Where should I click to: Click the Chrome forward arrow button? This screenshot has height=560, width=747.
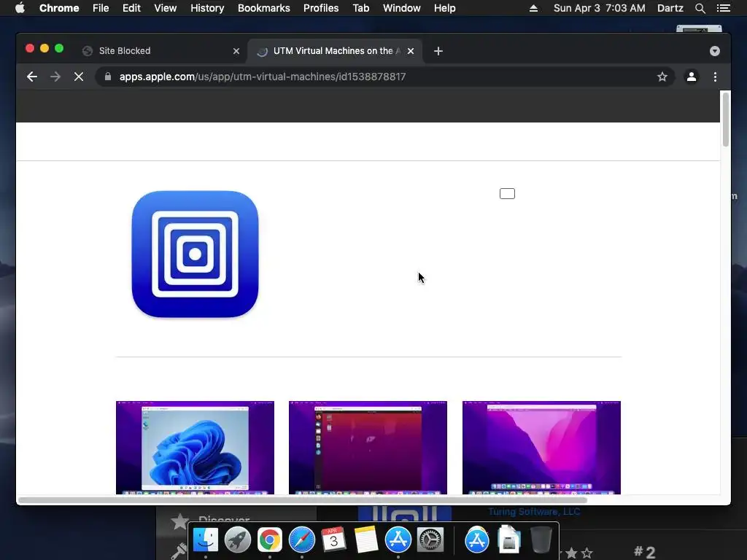pyautogui.click(x=55, y=77)
